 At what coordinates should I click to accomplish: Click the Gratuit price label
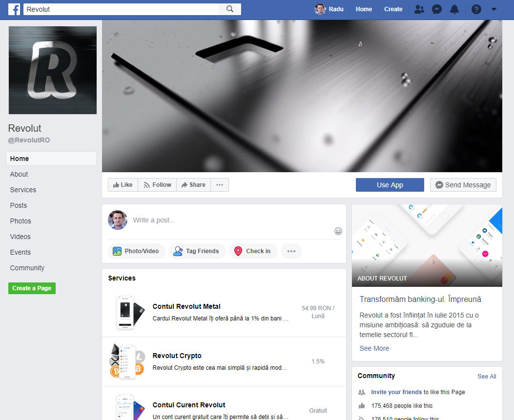click(318, 411)
